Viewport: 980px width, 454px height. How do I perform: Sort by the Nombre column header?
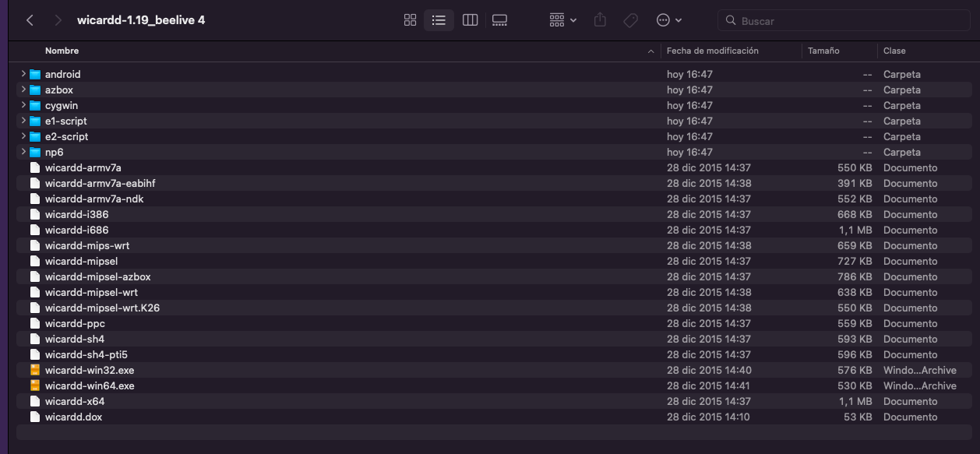(x=62, y=51)
